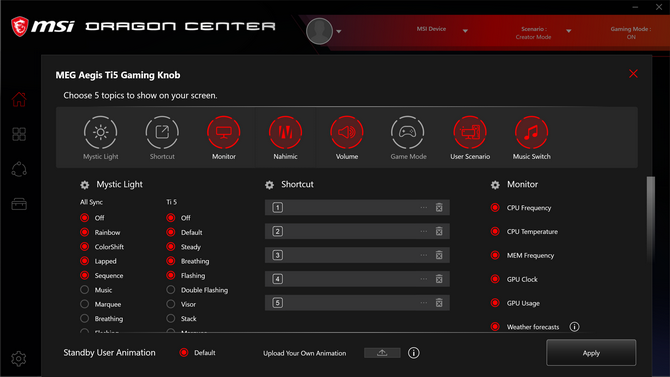Select the Shortcut topic icon
The height and width of the screenshot is (377, 670).
coord(162,133)
